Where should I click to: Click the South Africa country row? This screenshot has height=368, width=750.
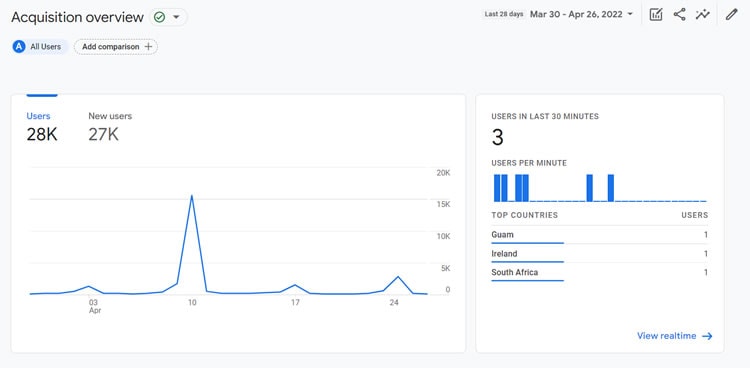click(x=599, y=272)
